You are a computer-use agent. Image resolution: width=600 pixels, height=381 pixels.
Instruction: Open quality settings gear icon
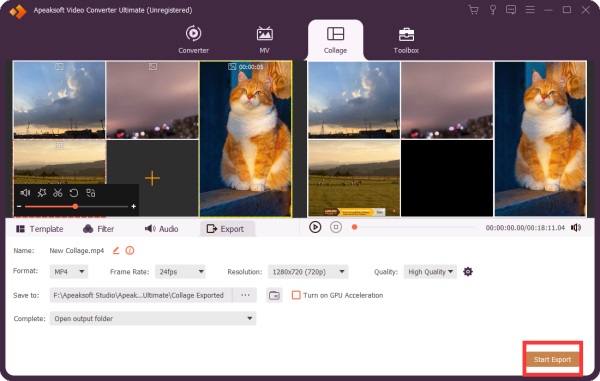[468, 272]
